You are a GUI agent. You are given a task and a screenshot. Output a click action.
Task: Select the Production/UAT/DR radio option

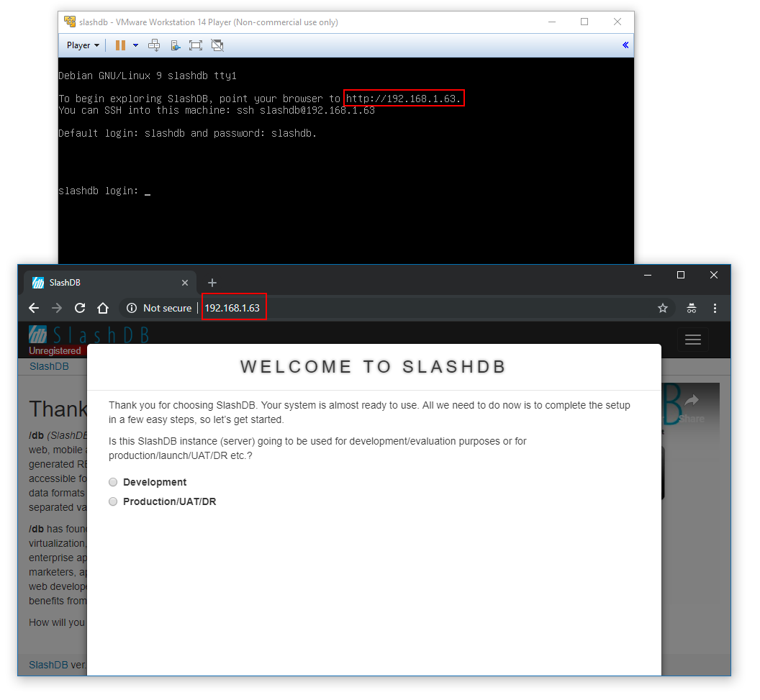pyautogui.click(x=113, y=501)
